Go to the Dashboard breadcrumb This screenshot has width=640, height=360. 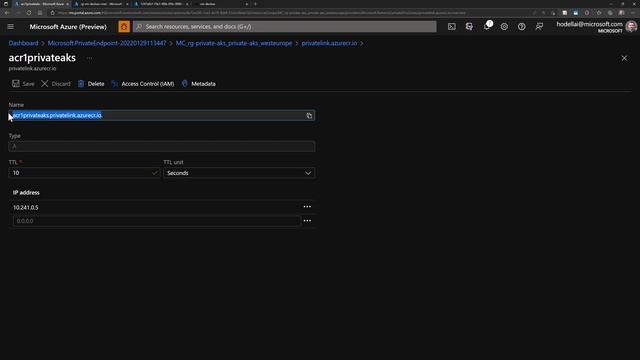coord(23,43)
